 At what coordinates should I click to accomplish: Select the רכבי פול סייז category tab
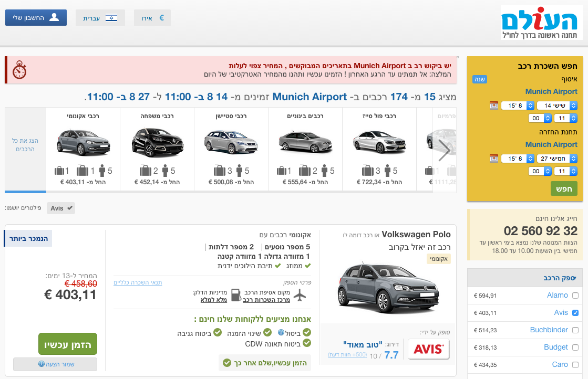pos(380,150)
